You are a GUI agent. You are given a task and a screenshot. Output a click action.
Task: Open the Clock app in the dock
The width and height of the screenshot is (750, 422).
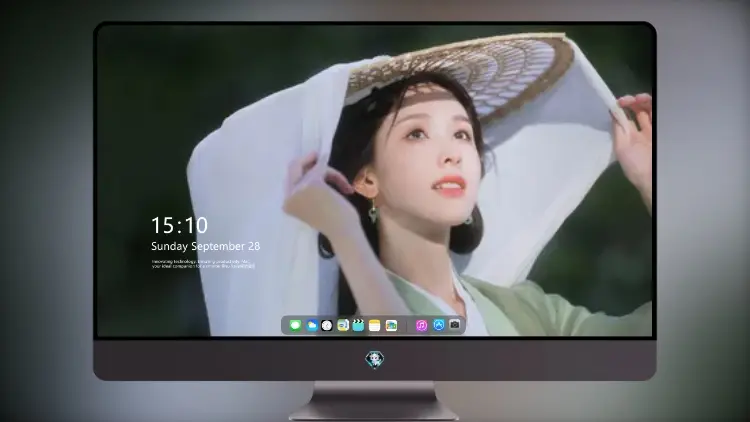(327, 325)
